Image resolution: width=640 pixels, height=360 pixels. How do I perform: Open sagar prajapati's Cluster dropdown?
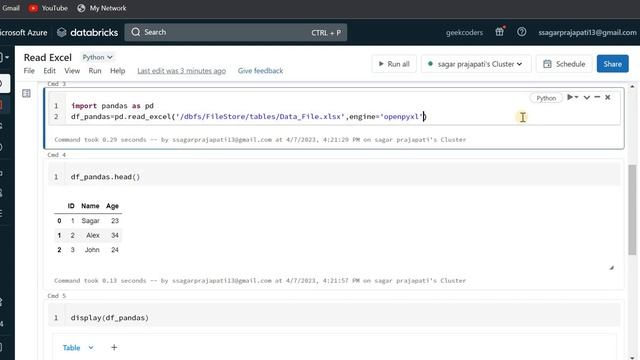coord(476,64)
